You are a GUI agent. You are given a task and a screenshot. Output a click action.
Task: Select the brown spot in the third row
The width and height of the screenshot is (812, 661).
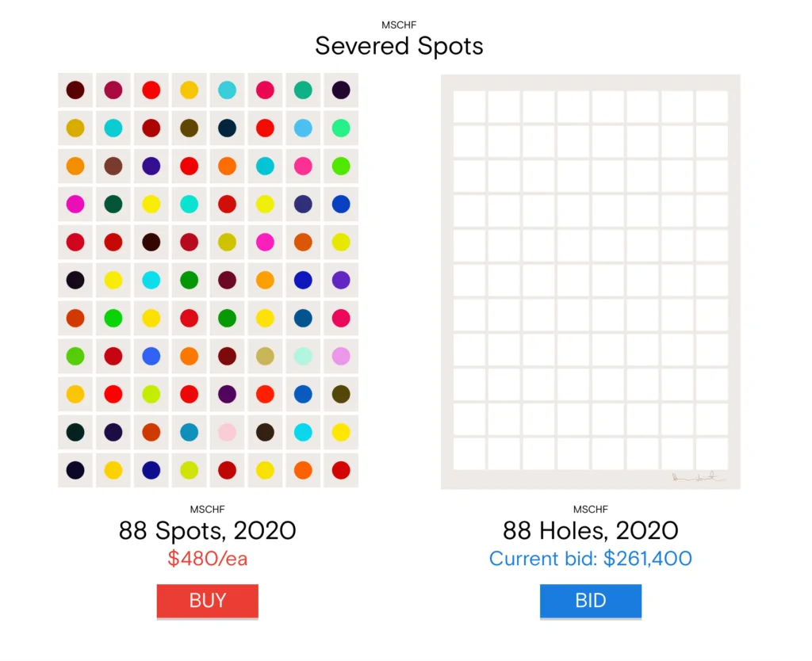tap(113, 166)
